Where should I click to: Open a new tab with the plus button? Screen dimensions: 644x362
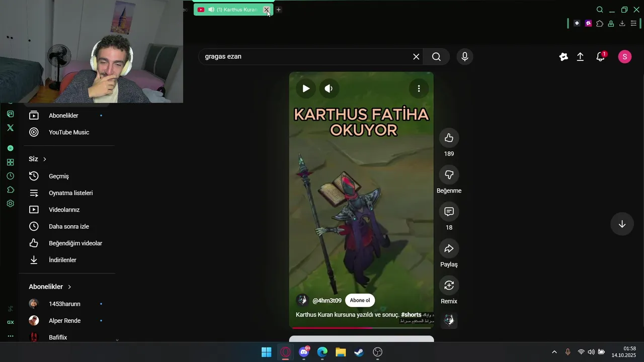(x=278, y=10)
